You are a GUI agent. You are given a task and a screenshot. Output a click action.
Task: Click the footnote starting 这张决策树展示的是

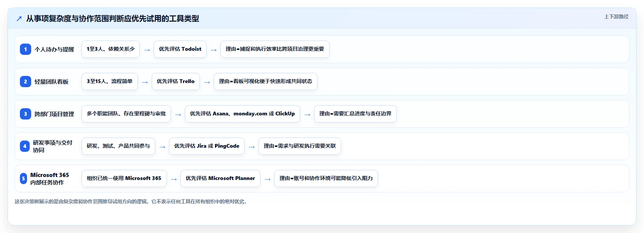pos(131,202)
